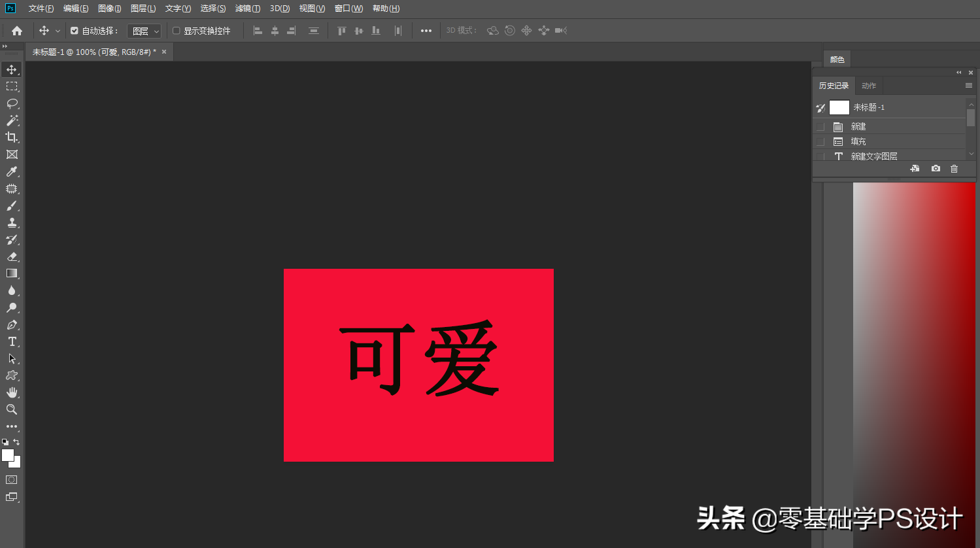Set history brush source for 填充 state

[x=820, y=142]
